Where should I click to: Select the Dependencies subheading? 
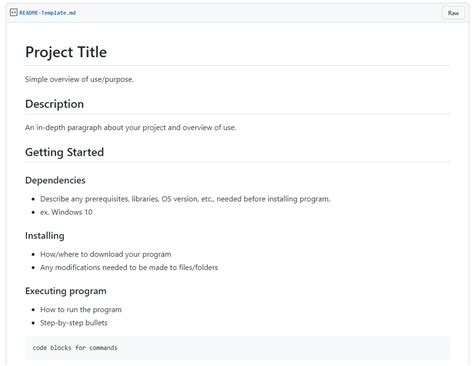click(x=55, y=180)
